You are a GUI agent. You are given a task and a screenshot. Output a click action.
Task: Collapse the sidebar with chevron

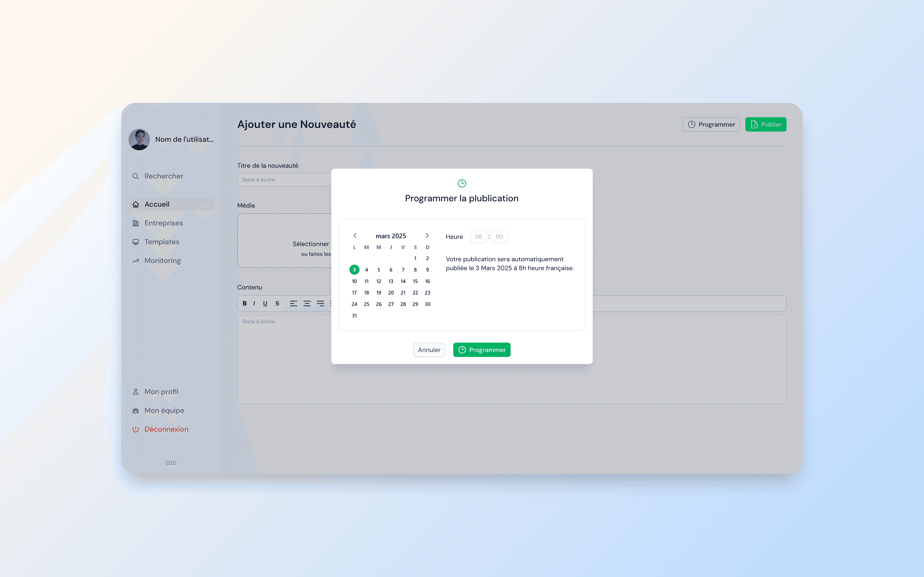[206, 115]
